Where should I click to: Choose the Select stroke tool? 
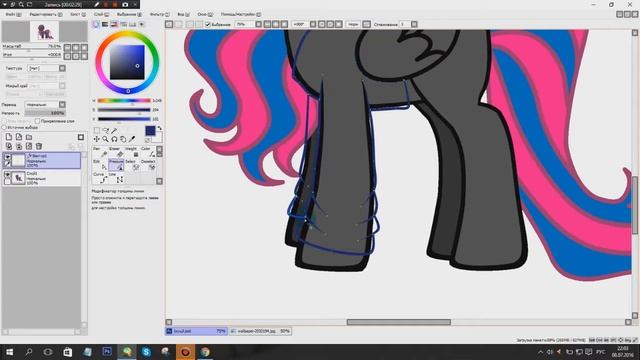click(132, 165)
